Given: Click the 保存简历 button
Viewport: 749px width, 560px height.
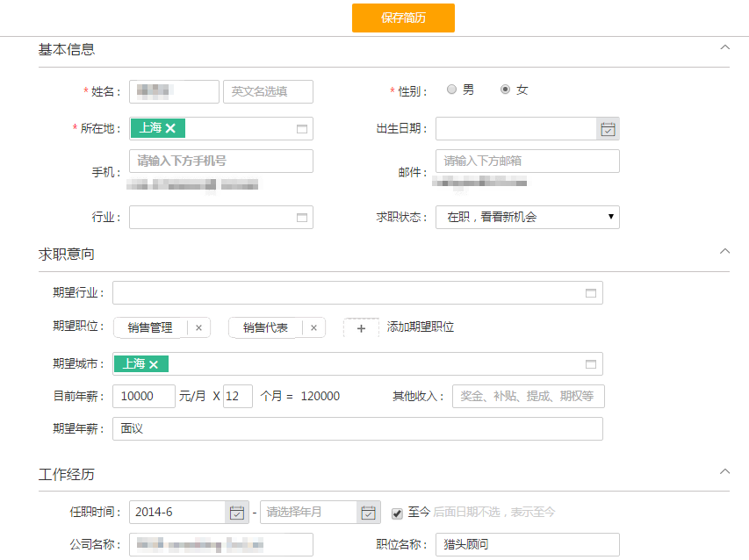Looking at the screenshot, I should pos(403,18).
